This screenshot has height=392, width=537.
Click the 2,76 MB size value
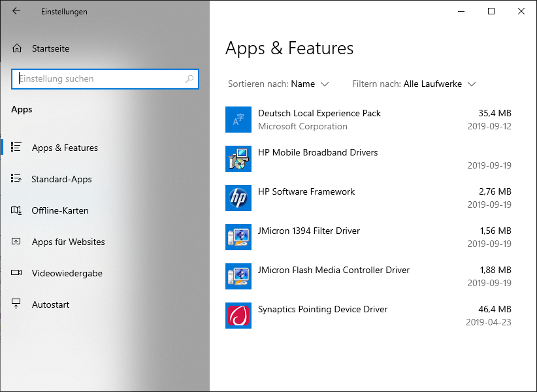point(495,191)
